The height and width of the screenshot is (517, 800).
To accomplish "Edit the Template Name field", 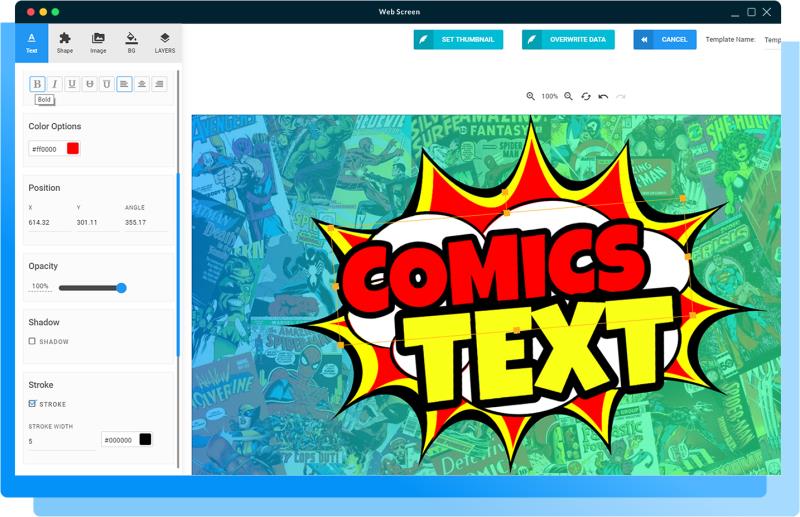I will click(771, 40).
